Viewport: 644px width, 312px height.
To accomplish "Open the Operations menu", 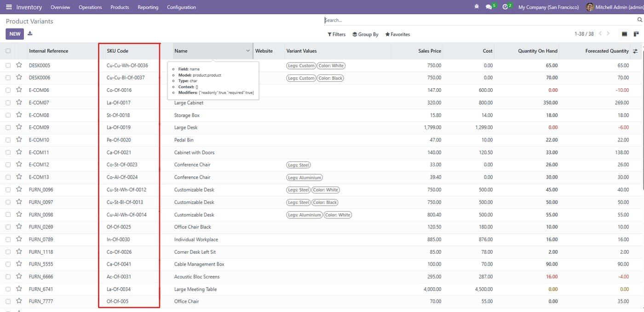I will coord(90,7).
